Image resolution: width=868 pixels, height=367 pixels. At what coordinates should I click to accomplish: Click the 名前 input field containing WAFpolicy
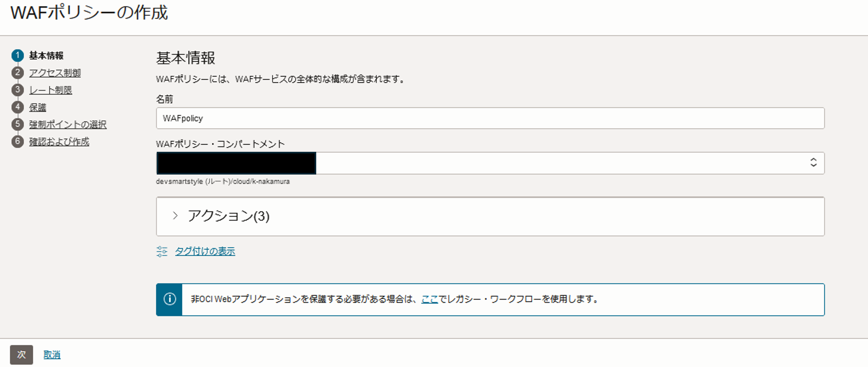pyautogui.click(x=490, y=118)
